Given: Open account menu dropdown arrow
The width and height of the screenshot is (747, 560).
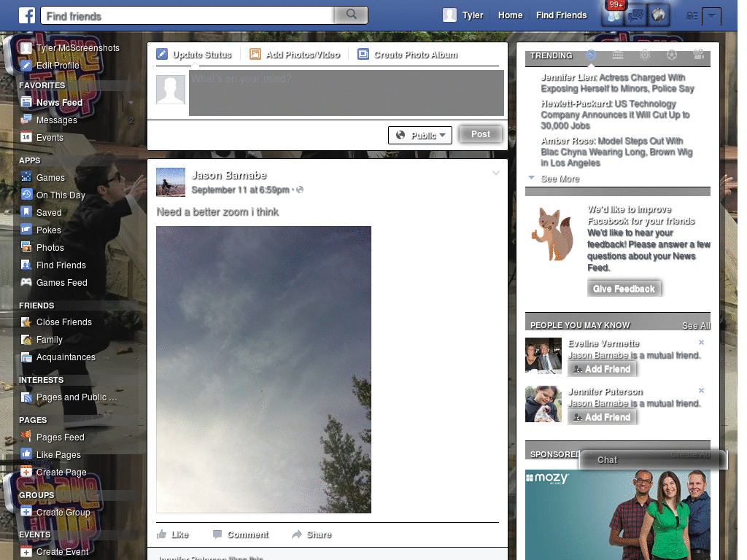Looking at the screenshot, I should (x=711, y=16).
